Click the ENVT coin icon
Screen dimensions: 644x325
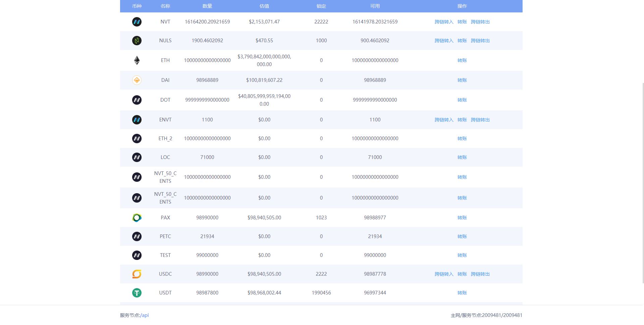pos(137,120)
